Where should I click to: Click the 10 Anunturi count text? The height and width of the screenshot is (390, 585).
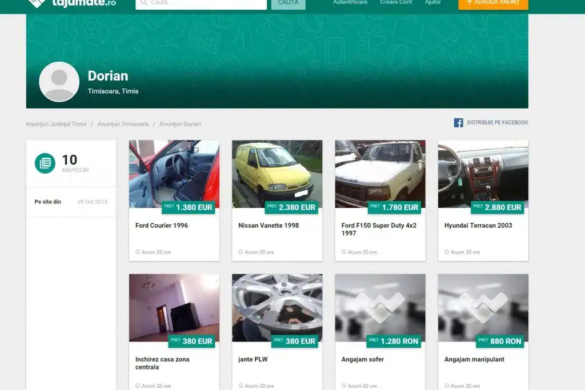click(75, 163)
